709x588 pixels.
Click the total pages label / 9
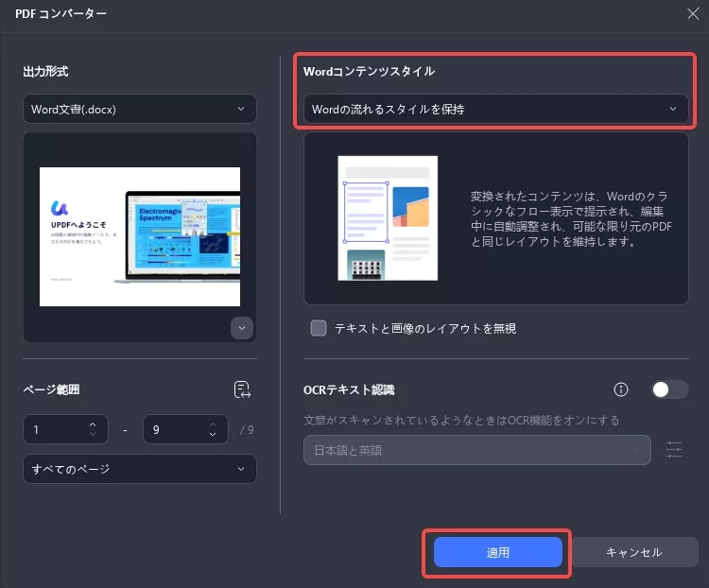tap(247, 430)
